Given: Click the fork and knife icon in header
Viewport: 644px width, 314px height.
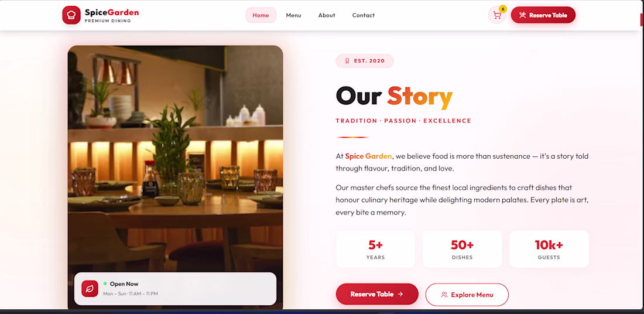Looking at the screenshot, I should [522, 15].
